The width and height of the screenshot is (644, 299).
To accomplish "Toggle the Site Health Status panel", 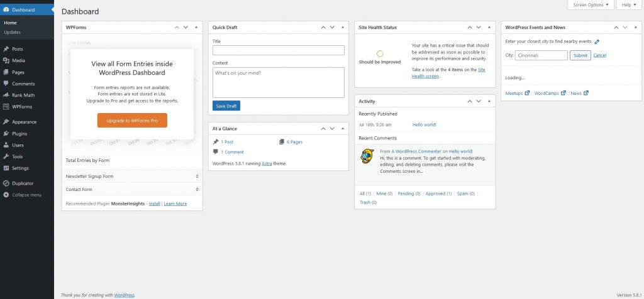I will click(x=488, y=28).
